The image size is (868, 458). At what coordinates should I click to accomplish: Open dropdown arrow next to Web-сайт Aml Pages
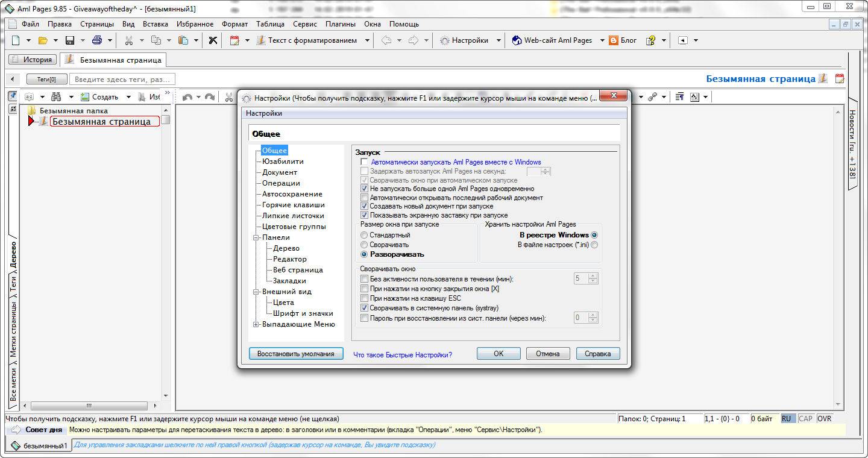pyautogui.click(x=602, y=40)
